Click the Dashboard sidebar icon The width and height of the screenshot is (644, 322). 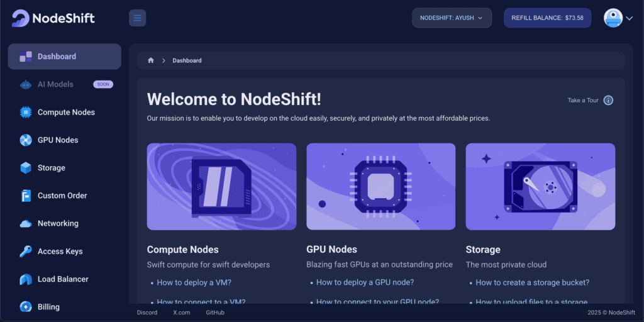(x=26, y=57)
